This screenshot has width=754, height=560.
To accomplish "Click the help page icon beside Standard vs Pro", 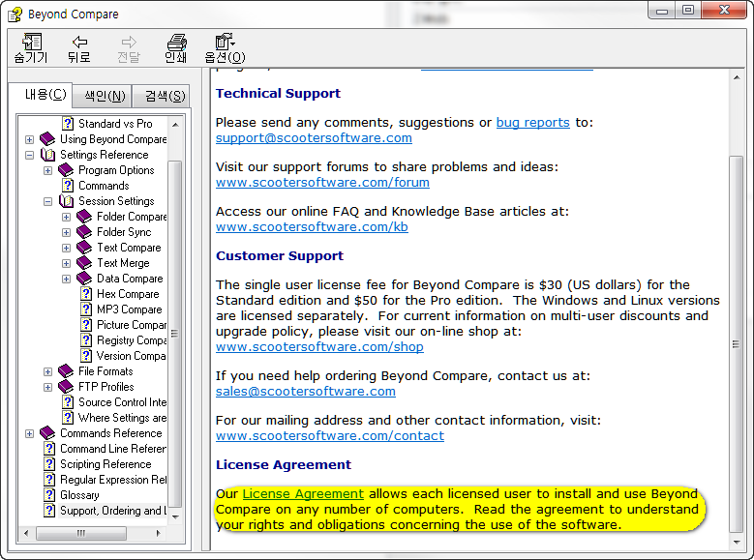I will click(x=68, y=124).
